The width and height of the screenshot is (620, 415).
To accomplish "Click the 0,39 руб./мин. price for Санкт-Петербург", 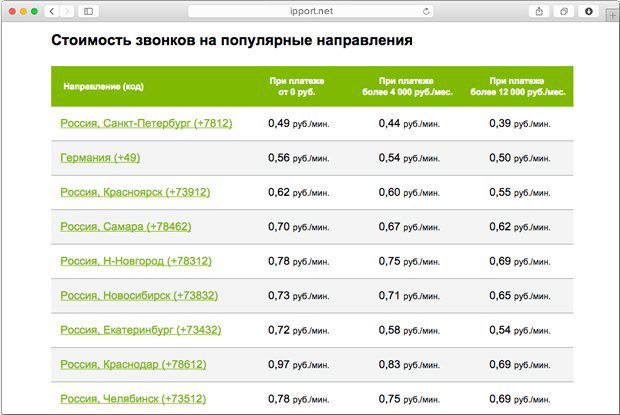I will (x=520, y=123).
